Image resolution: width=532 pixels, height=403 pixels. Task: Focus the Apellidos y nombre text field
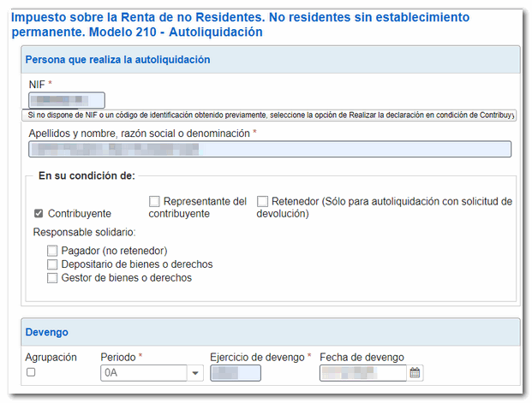coord(270,149)
